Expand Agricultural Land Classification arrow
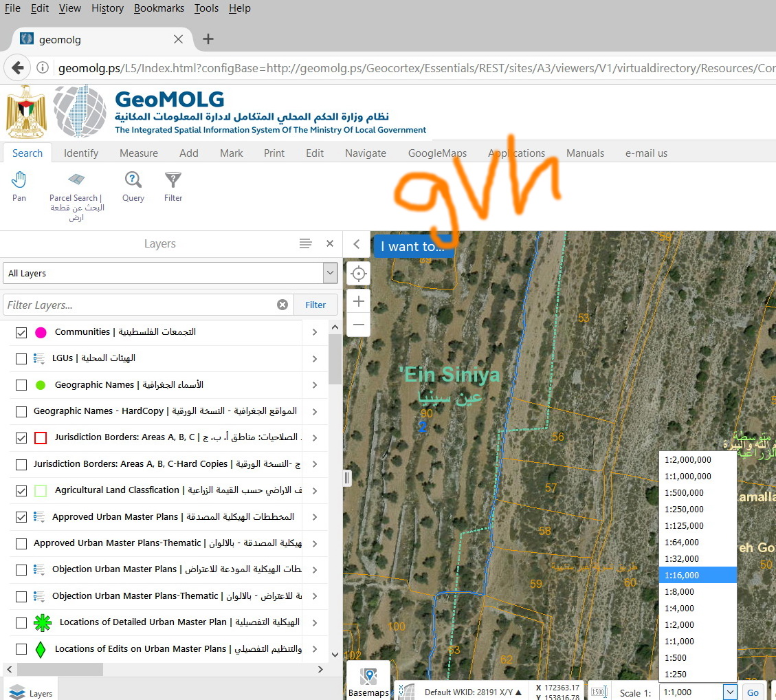The width and height of the screenshot is (776, 700). (x=315, y=490)
